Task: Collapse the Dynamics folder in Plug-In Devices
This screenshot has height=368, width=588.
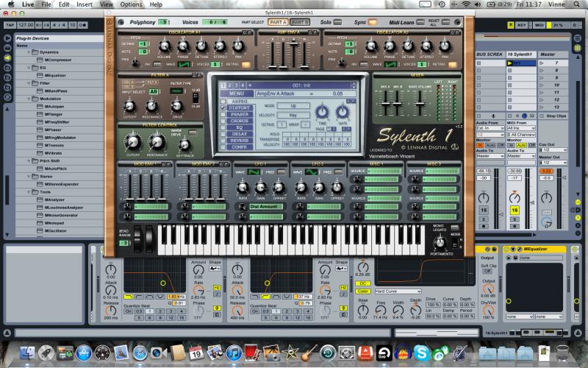Action: tap(29, 52)
